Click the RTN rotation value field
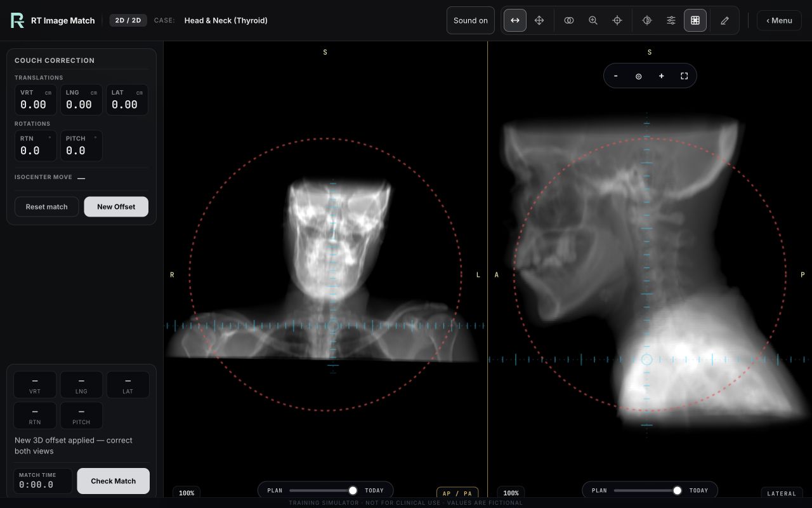 tap(36, 145)
